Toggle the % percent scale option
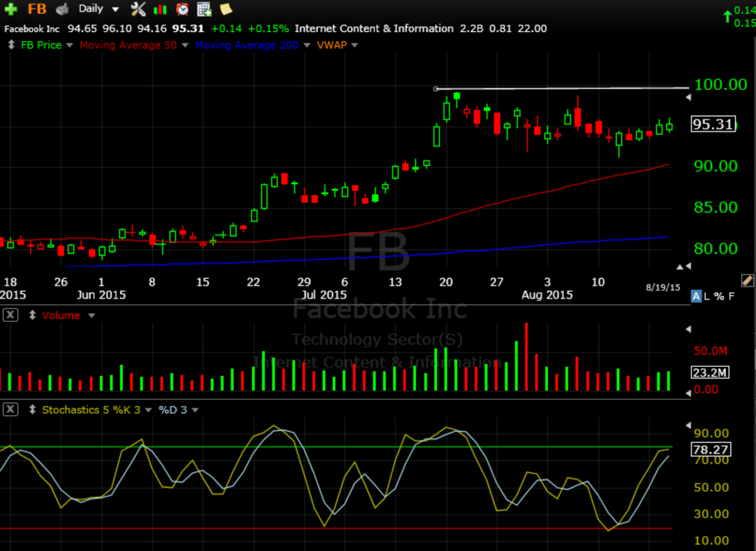This screenshot has height=551, width=756. coord(719,296)
